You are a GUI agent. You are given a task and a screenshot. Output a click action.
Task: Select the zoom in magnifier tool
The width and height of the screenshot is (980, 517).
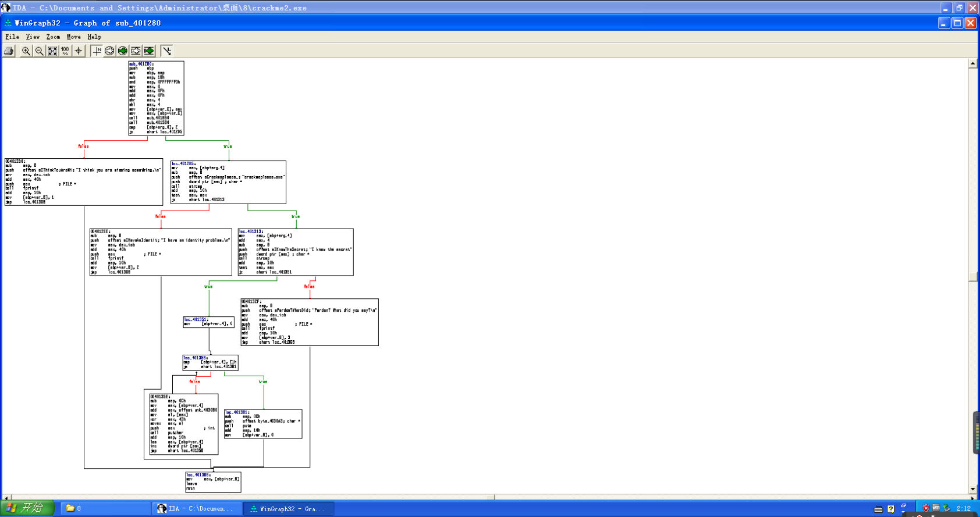(x=26, y=51)
